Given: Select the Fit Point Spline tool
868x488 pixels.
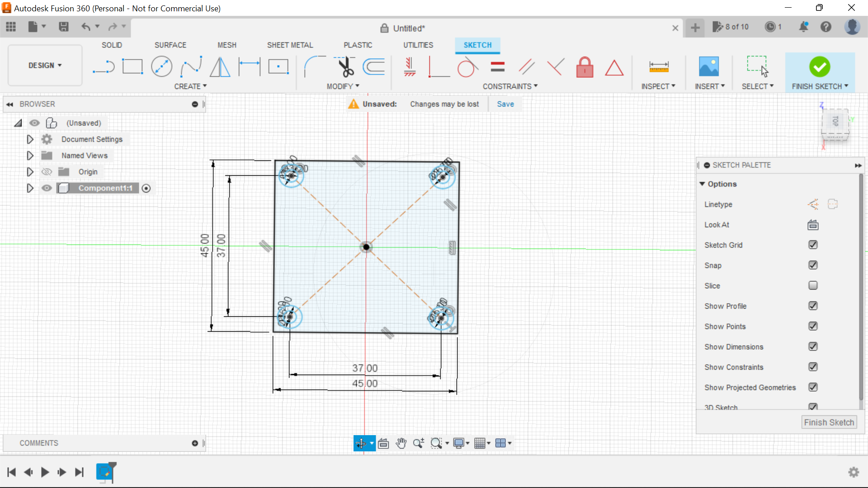Looking at the screenshot, I should [x=191, y=67].
